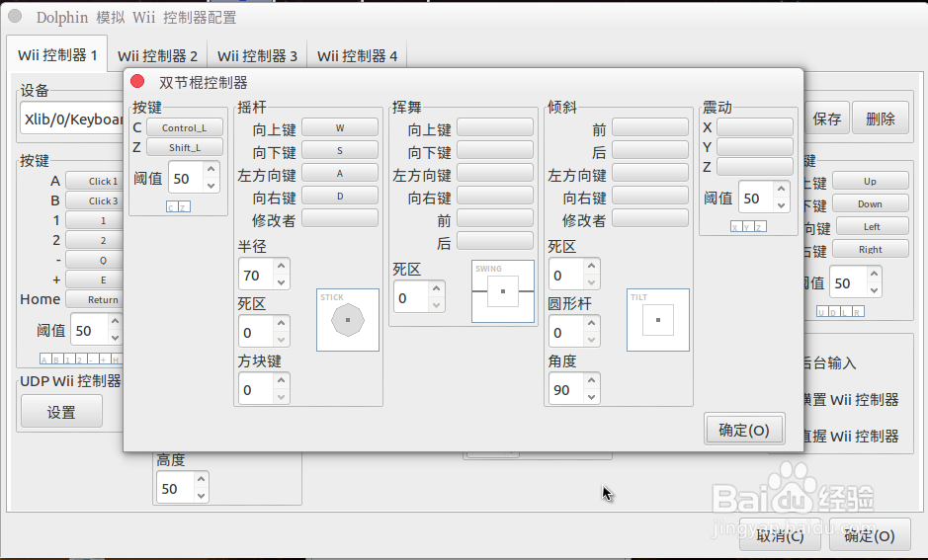
Task: Click the D-pad Up mapping button
Action: pyautogui.click(x=870, y=181)
